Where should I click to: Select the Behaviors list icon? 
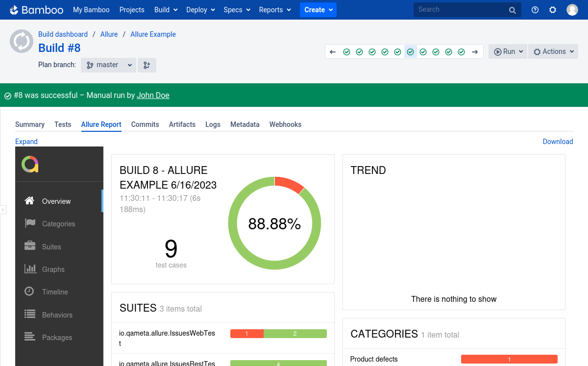[x=30, y=315]
